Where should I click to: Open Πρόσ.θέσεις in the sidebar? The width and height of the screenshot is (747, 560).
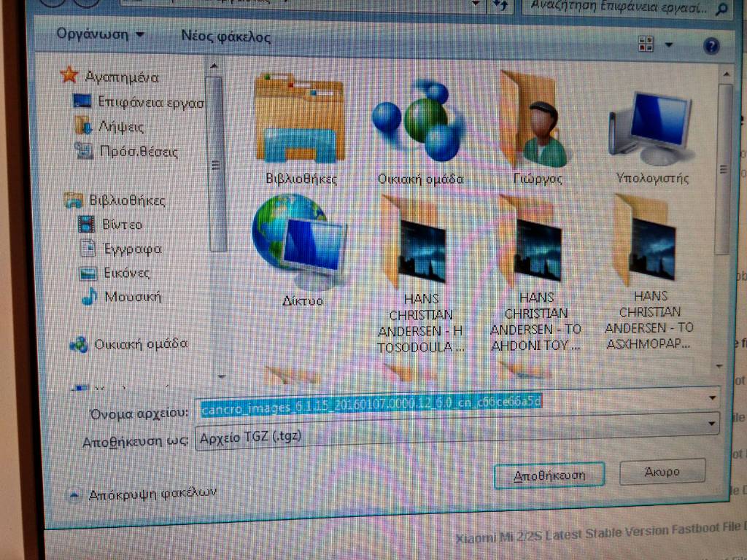click(x=126, y=152)
